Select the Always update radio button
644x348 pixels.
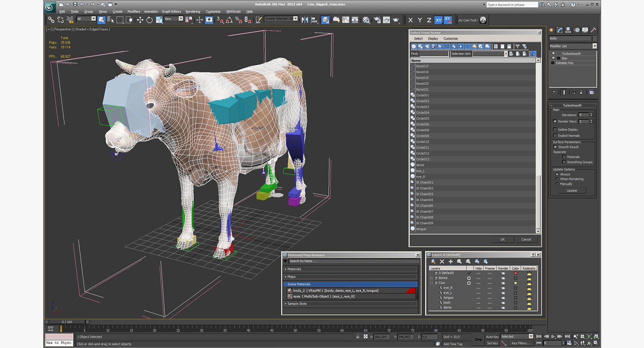557,174
